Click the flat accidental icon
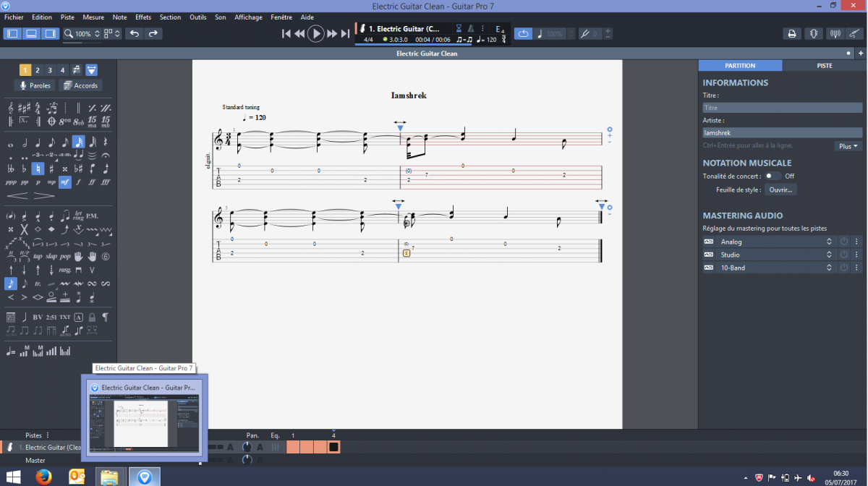 [25, 169]
